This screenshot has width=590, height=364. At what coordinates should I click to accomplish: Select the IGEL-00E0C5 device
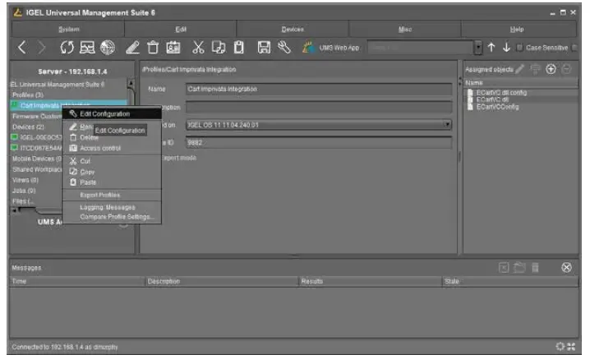37,137
